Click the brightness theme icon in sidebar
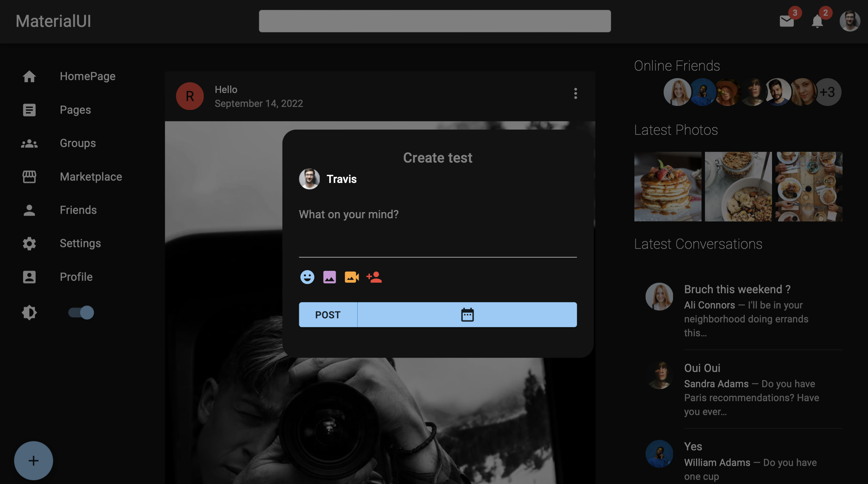The width and height of the screenshot is (868, 484). [x=29, y=312]
